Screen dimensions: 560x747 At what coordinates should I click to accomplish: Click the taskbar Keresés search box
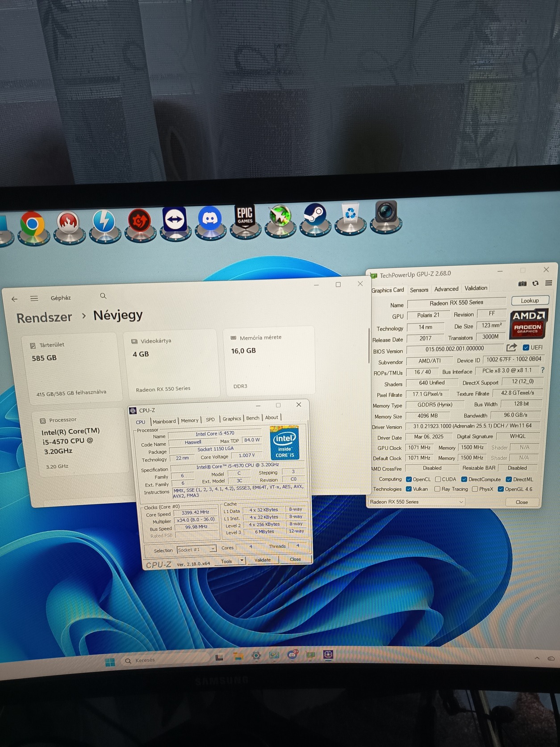pos(165,660)
